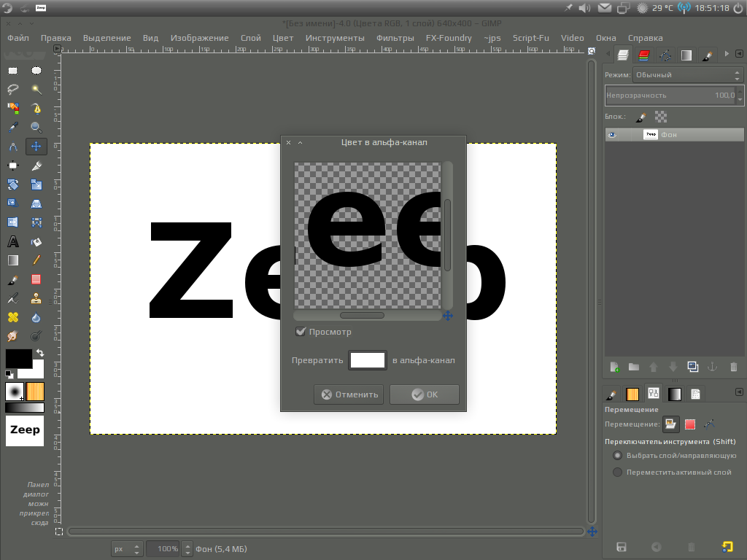747x560 pixels.
Task: Show more Layers dock tabs with the right arrow
Action: click(727, 54)
